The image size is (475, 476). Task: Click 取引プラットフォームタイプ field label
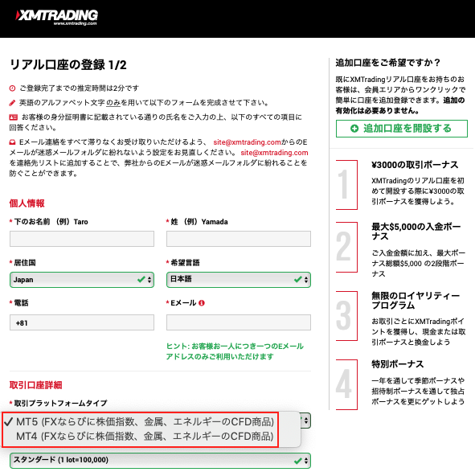(x=61, y=403)
